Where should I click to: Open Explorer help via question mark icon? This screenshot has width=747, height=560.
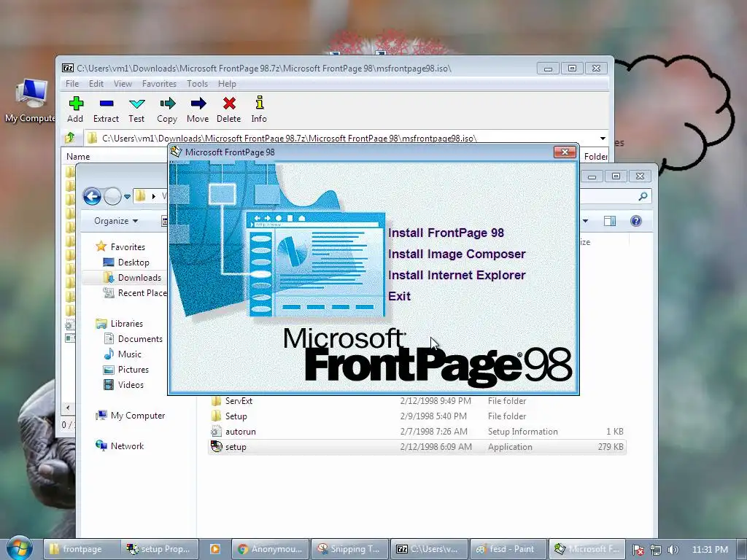(636, 221)
